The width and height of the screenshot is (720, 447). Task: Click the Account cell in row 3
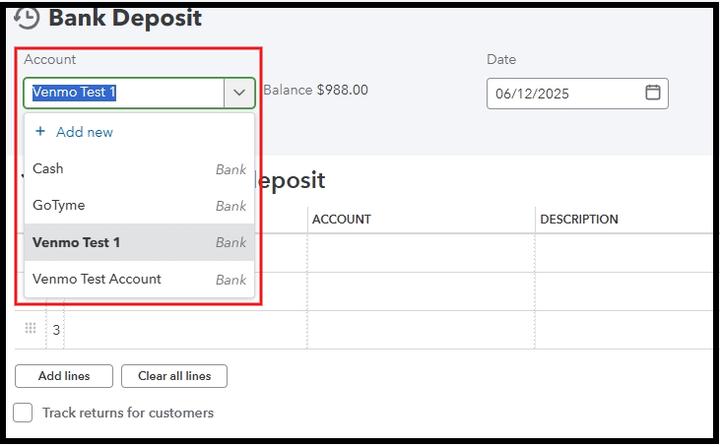click(x=420, y=329)
